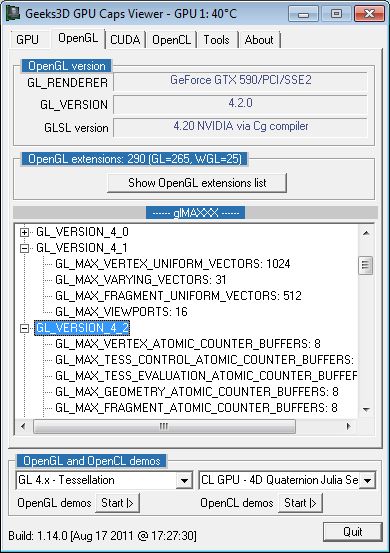Click the vertical scrollbar thumb
390x553 pixels.
point(365,265)
